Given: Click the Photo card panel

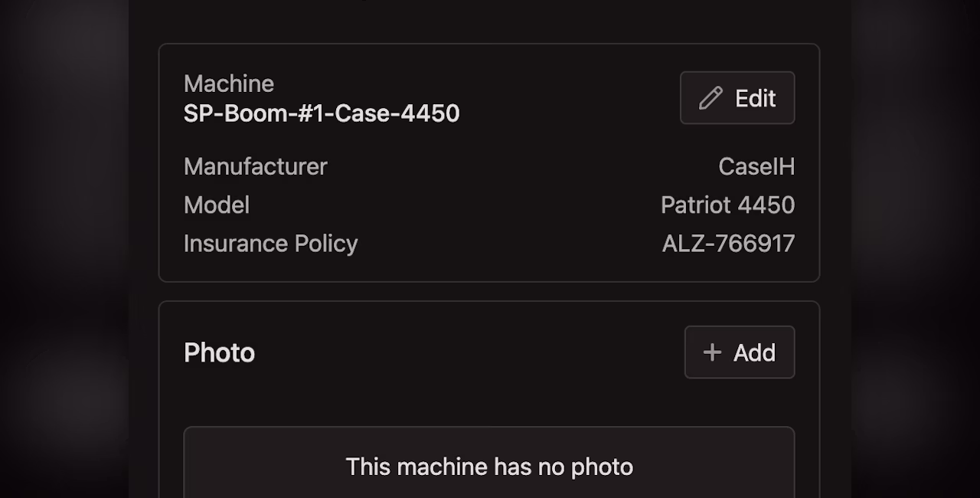Looking at the screenshot, I should (x=489, y=399).
